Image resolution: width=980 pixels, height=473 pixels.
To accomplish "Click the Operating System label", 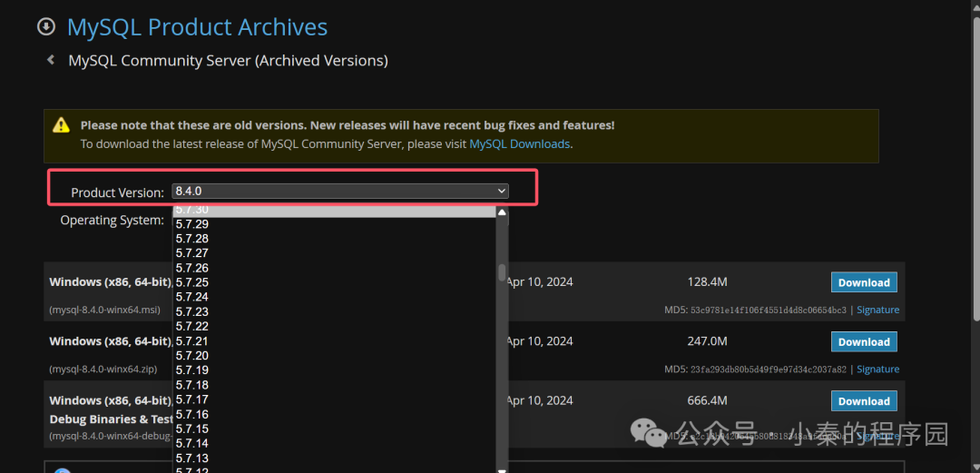I will tap(113, 221).
